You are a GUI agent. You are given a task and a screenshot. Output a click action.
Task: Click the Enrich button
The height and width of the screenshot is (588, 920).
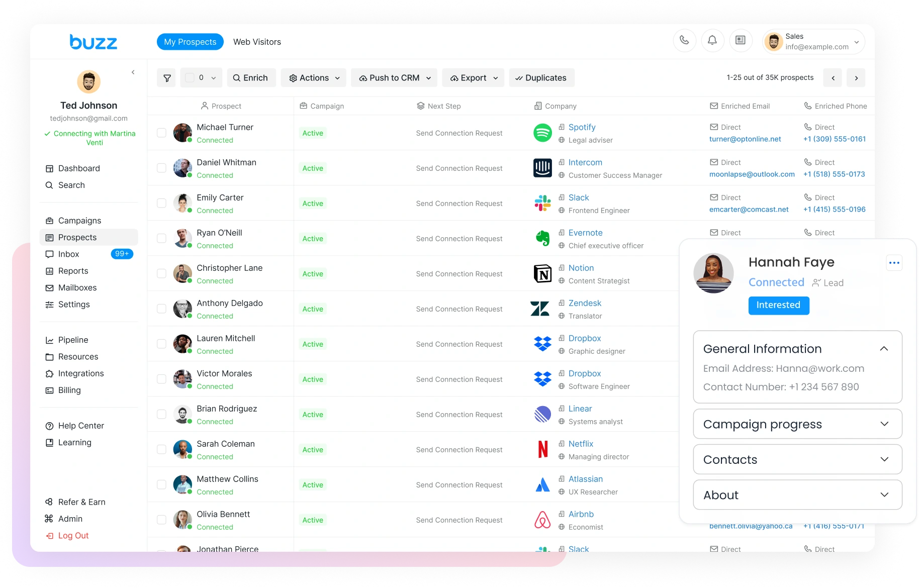[x=251, y=78]
